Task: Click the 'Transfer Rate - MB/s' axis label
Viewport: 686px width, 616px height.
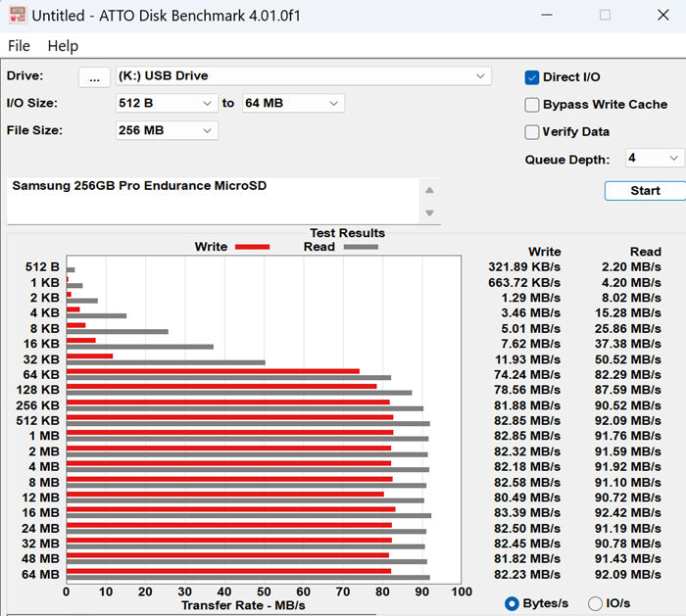Action: pyautogui.click(x=243, y=605)
